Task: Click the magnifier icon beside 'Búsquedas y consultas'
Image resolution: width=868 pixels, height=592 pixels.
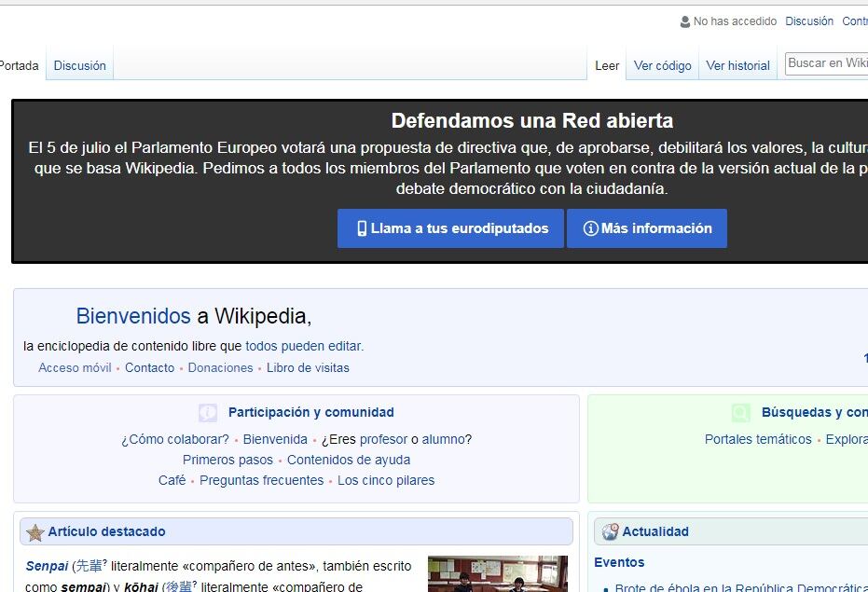Action: coord(741,413)
